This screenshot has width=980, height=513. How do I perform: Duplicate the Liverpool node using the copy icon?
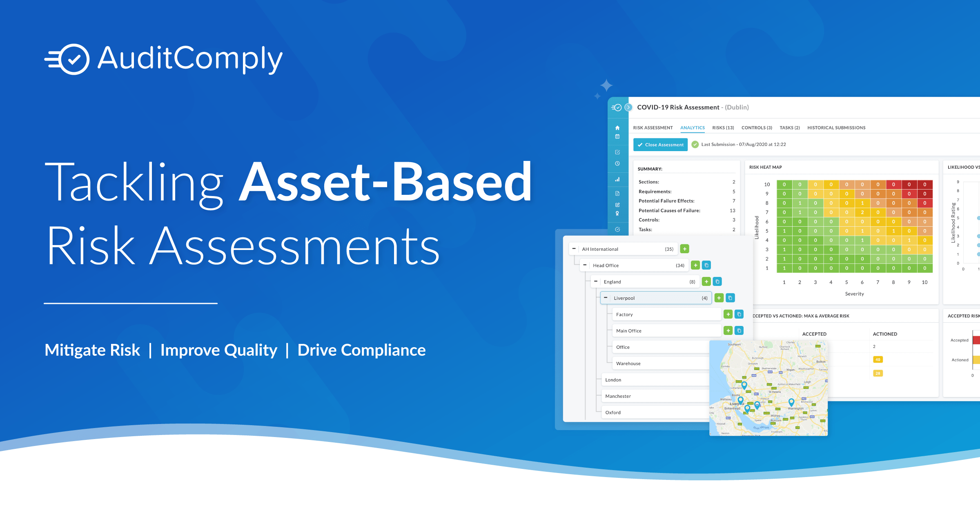731,298
